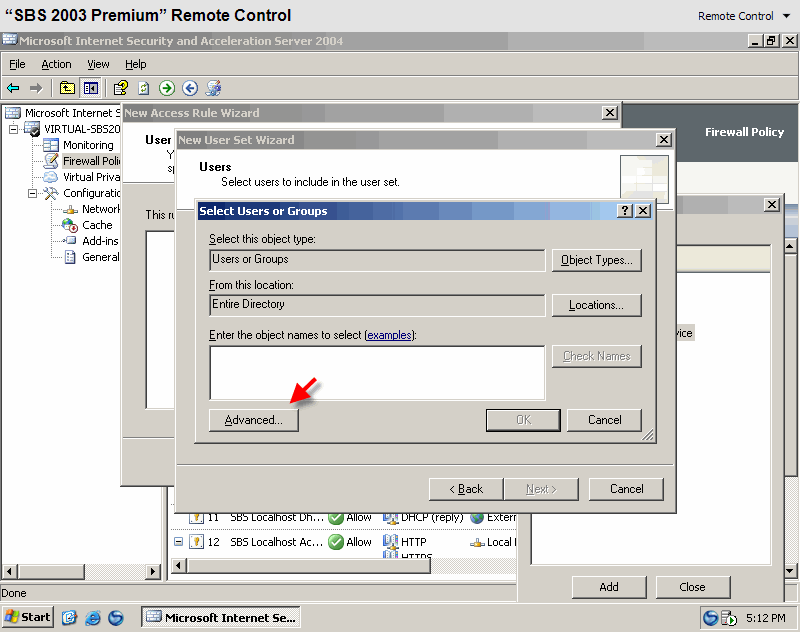Click the green right-arrow toolbar icon

pos(167,88)
